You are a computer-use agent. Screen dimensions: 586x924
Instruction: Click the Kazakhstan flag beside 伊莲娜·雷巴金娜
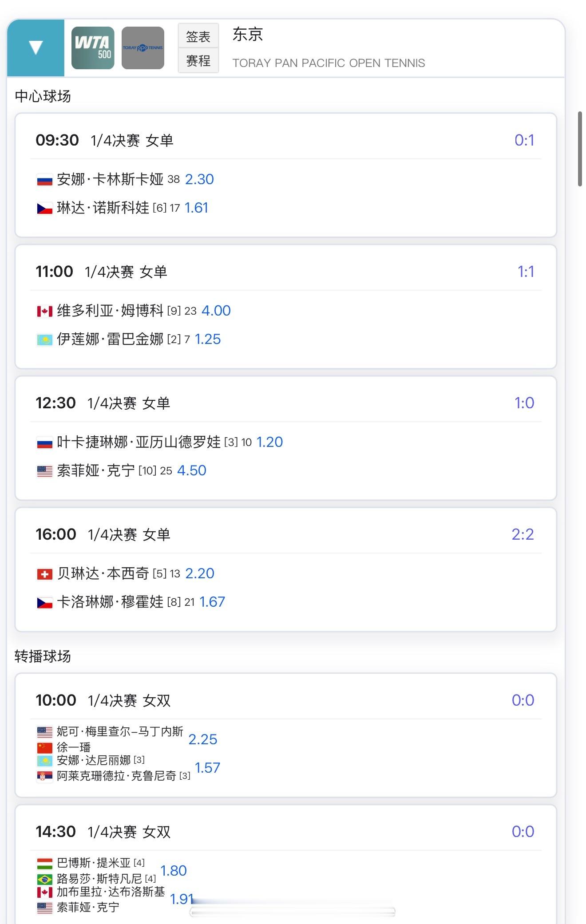pos(44,340)
